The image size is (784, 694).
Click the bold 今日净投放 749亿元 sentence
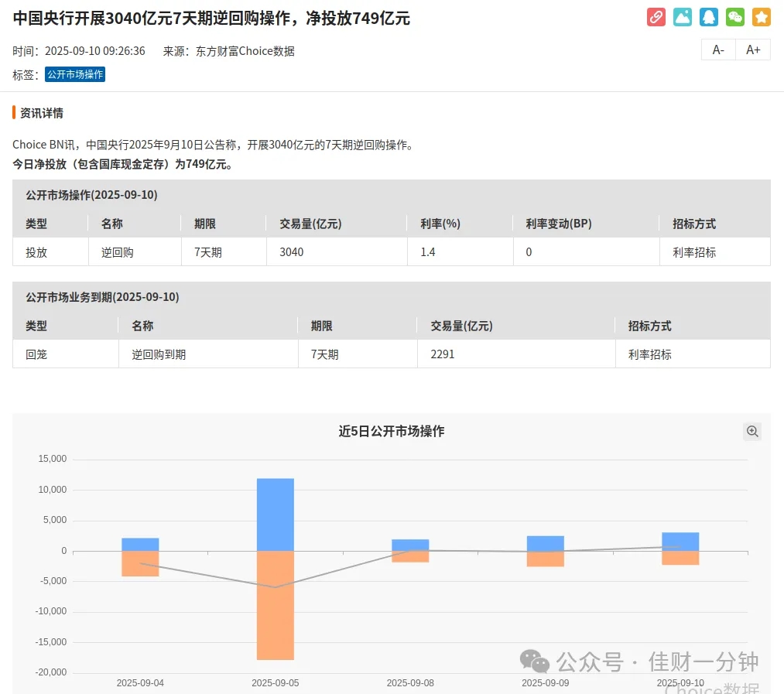coord(122,165)
